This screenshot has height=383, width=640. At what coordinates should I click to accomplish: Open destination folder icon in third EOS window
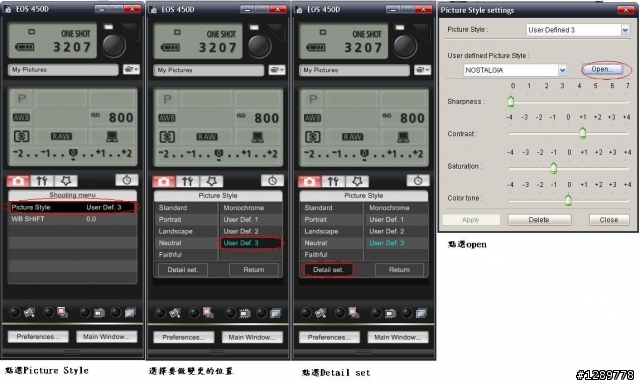pyautogui.click(x=422, y=70)
